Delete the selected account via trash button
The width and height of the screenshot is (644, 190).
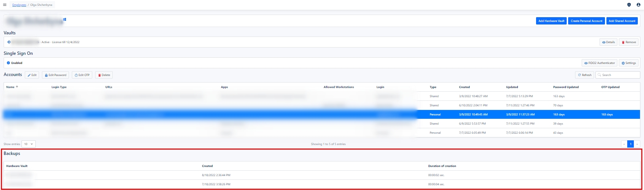(x=104, y=75)
